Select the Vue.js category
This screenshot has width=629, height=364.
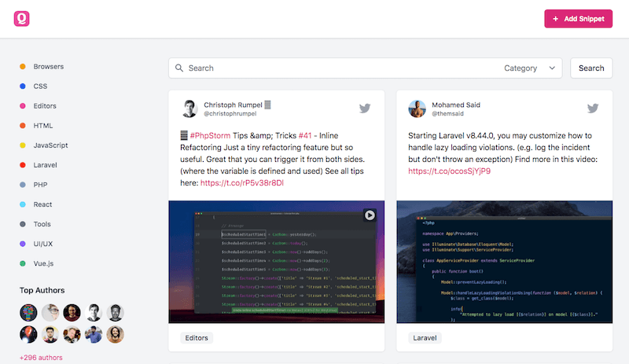pyautogui.click(x=43, y=263)
